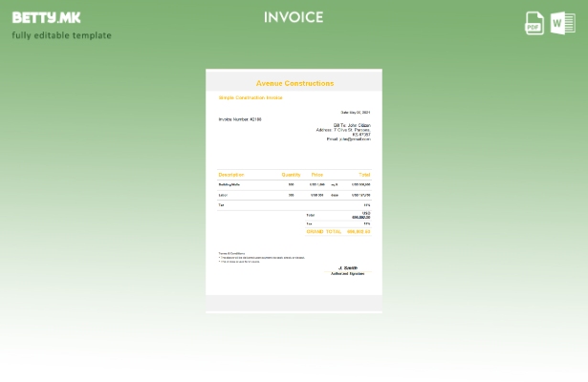This screenshot has height=382, width=588.
Task: Click the Invoice Number #2186 text
Action: click(239, 119)
